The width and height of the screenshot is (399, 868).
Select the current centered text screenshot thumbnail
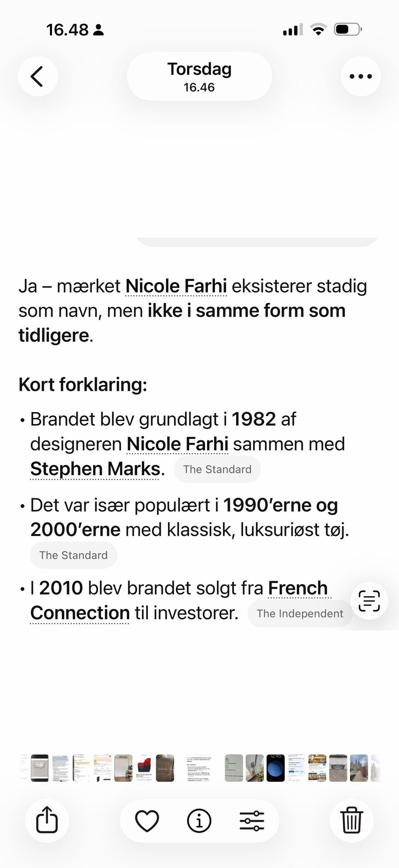(199, 768)
